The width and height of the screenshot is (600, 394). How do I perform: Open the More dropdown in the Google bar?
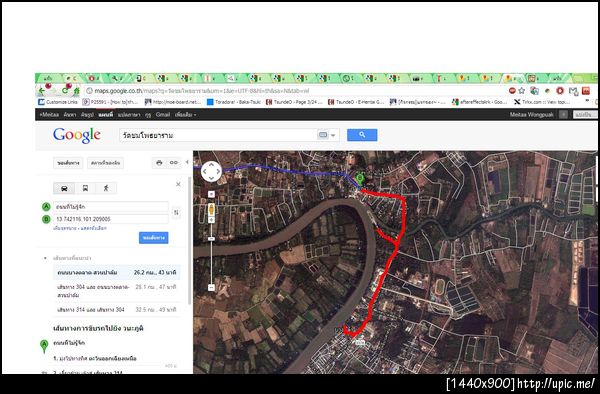click(x=186, y=114)
